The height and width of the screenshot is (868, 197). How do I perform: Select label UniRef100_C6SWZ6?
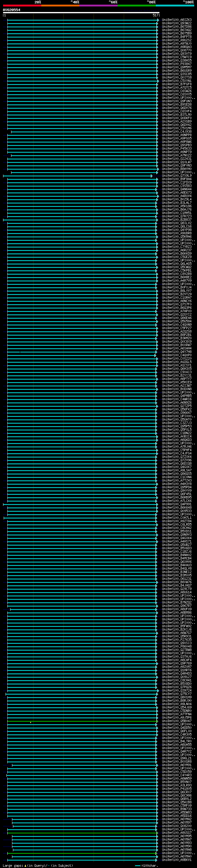point(177,91)
